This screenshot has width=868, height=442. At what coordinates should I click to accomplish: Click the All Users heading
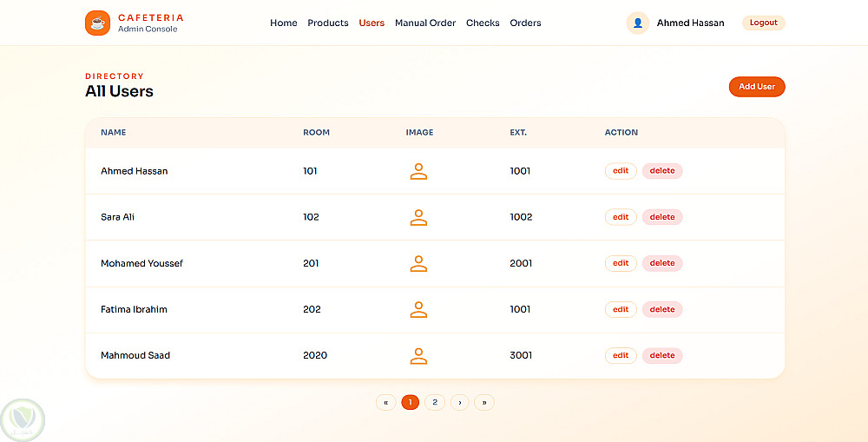[119, 91]
